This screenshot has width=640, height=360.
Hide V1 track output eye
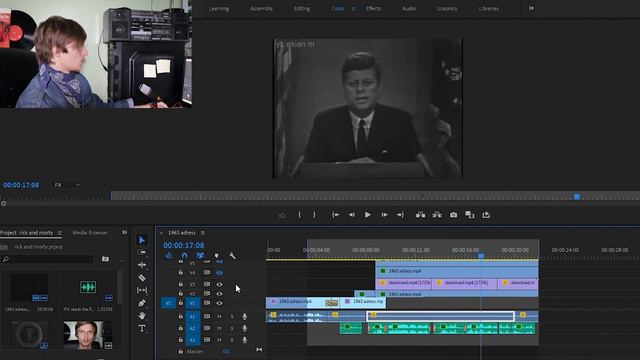tap(219, 303)
